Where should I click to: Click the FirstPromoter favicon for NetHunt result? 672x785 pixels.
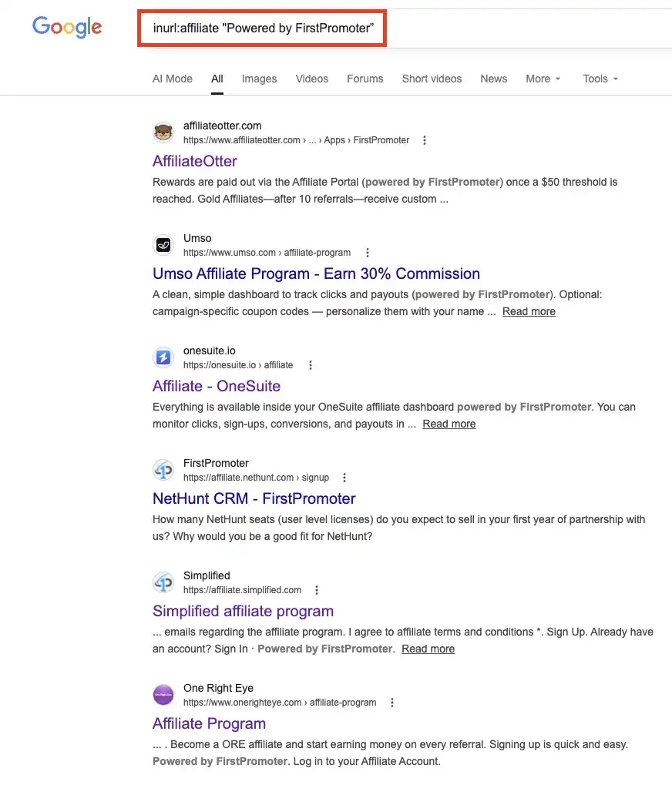tap(163, 470)
